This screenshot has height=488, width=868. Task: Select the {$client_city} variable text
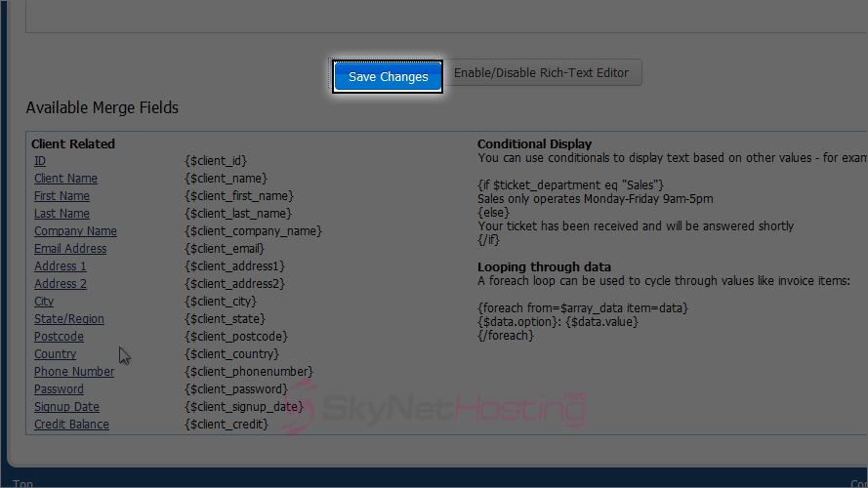221,302
